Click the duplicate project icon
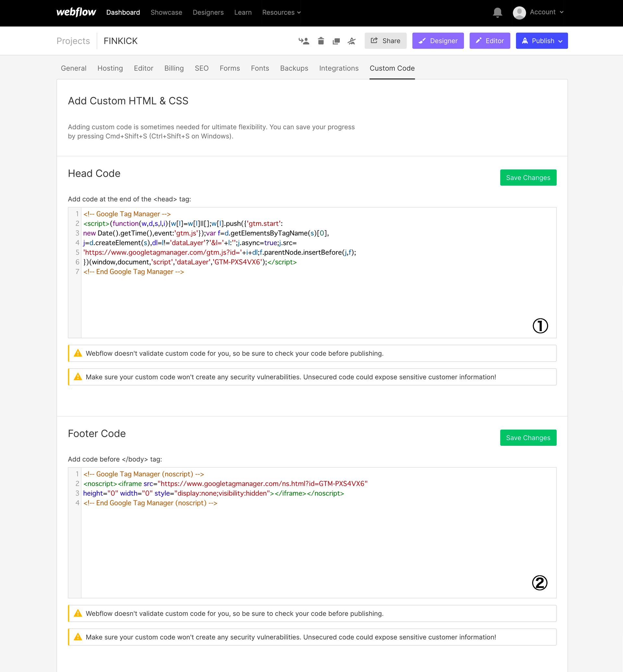This screenshot has height=672, width=623. point(336,41)
